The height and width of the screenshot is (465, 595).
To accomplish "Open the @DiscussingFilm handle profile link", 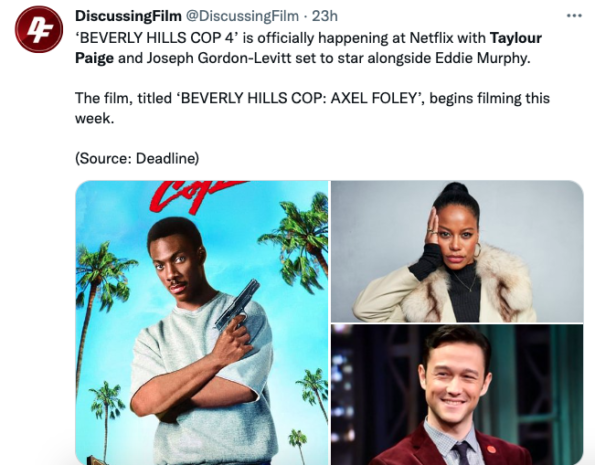I will [x=242, y=16].
